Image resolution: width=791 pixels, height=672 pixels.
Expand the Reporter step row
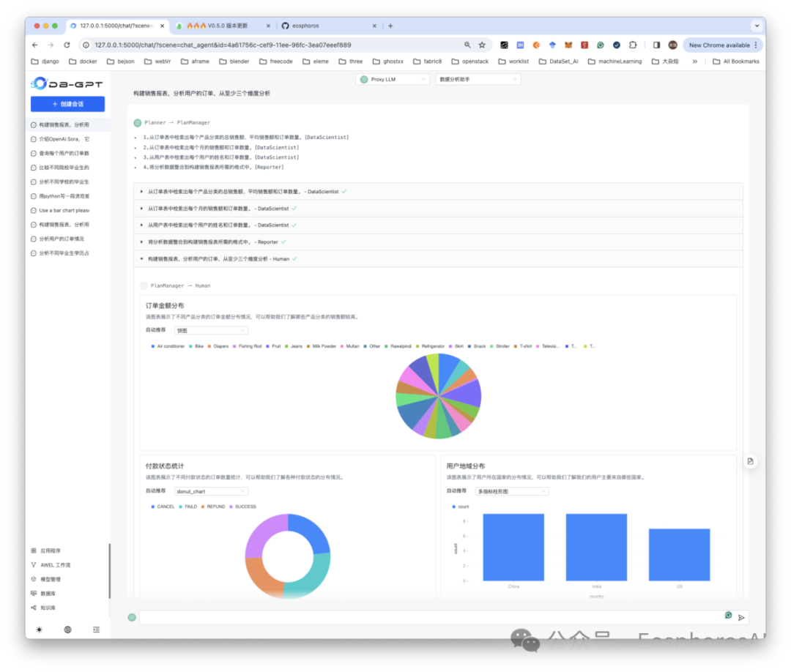coord(438,242)
